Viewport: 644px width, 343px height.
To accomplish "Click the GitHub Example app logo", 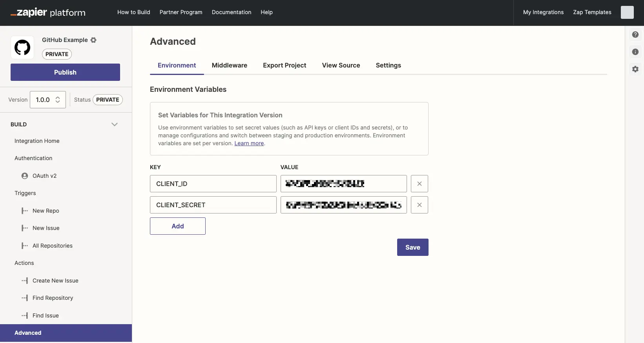I will point(22,47).
